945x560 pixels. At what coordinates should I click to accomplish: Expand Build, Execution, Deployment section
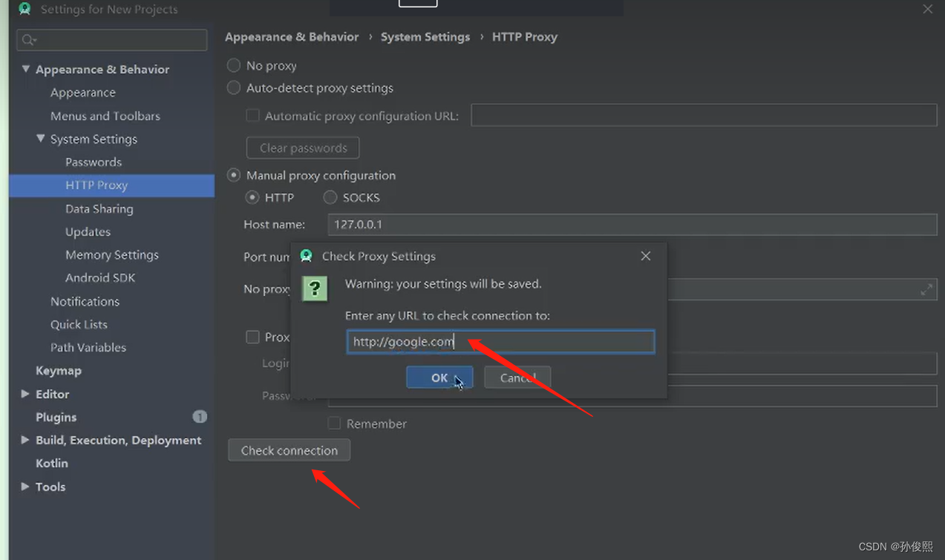click(x=25, y=440)
